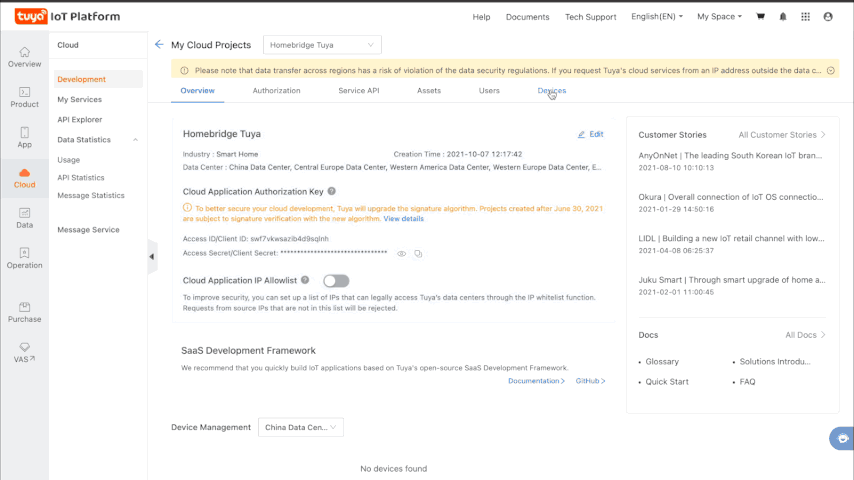Switch to the Authorization tab
This screenshot has width=854, height=480.
pos(276,90)
